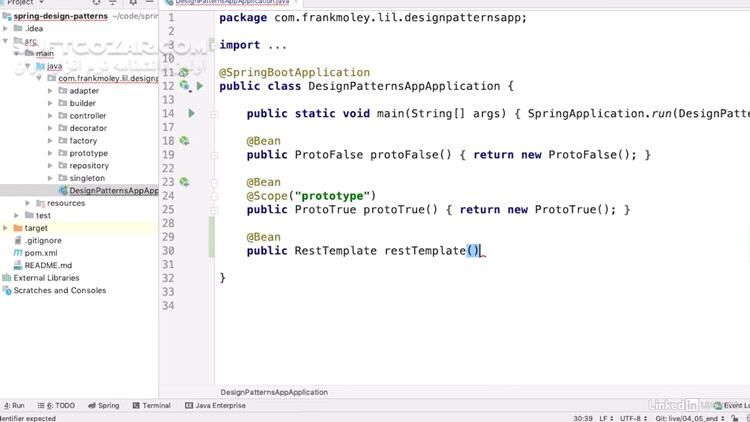Click the run gutter arrow beside class DesignPatternsAppApplication
Viewport: 750px width, 422px height.
(x=200, y=86)
